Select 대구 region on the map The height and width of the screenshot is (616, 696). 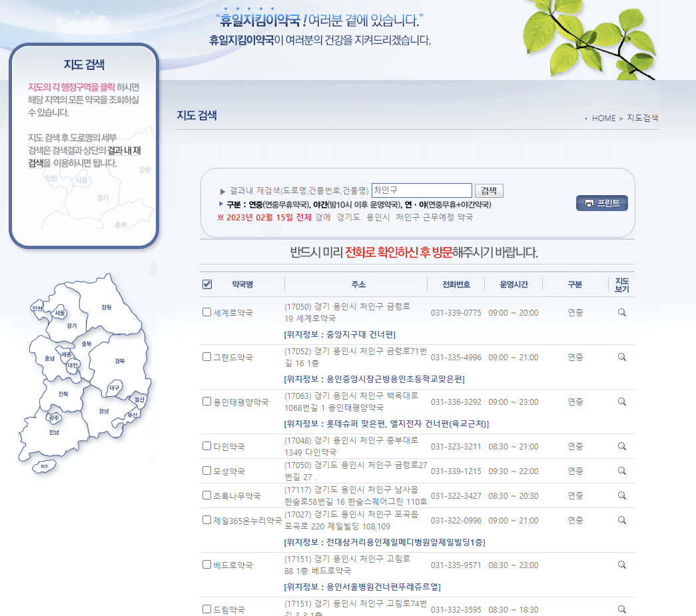[x=115, y=388]
